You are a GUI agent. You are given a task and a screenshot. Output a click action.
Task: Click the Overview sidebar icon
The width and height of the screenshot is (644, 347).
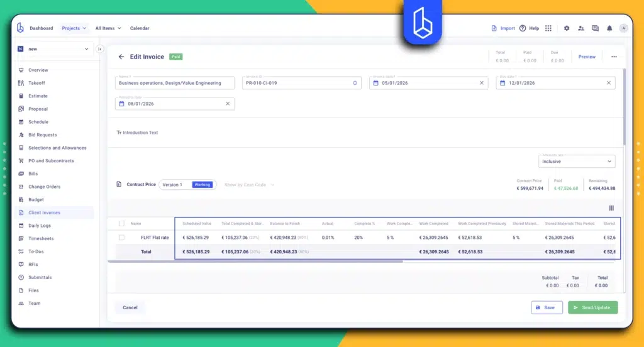(x=21, y=70)
